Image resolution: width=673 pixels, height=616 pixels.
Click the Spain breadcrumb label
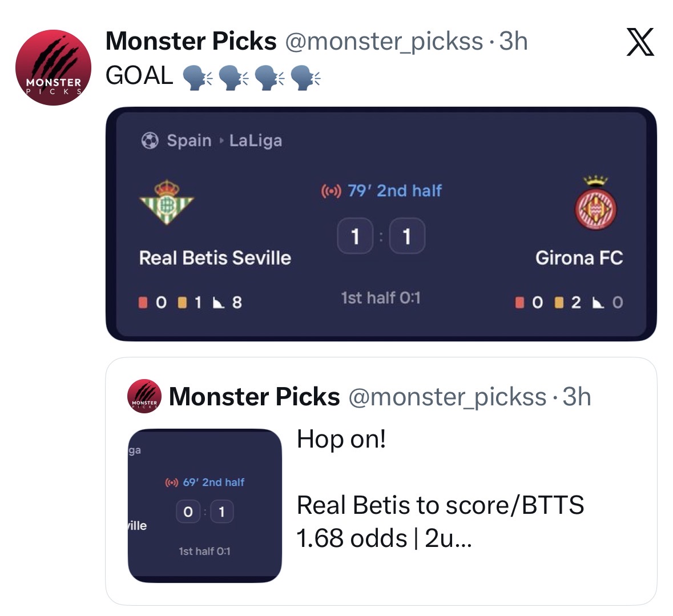189,140
